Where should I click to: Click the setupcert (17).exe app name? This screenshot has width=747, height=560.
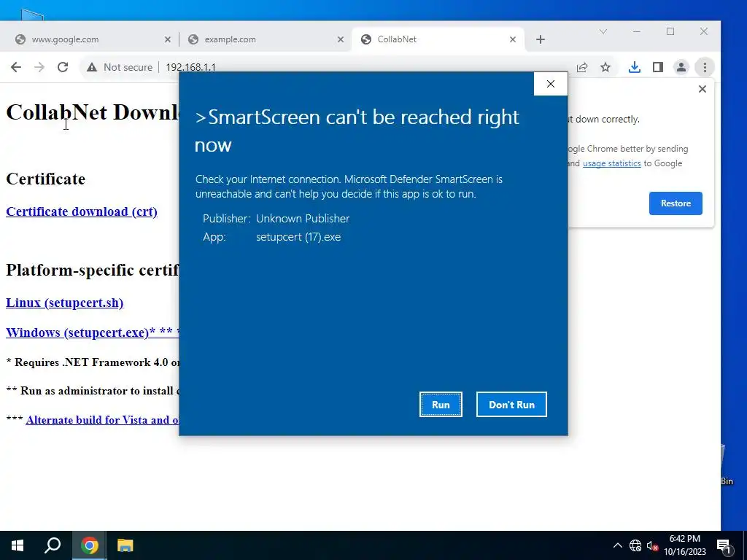298,237
